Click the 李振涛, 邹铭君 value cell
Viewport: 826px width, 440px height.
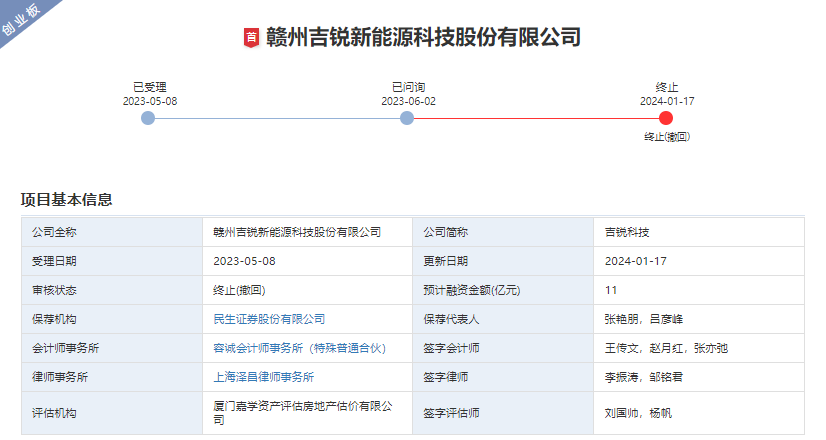click(699, 377)
